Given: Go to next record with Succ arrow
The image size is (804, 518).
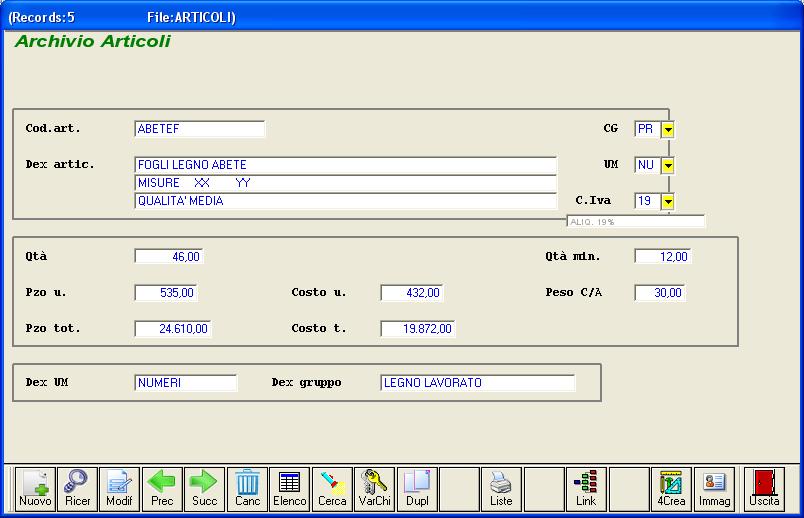Looking at the screenshot, I should [x=205, y=489].
